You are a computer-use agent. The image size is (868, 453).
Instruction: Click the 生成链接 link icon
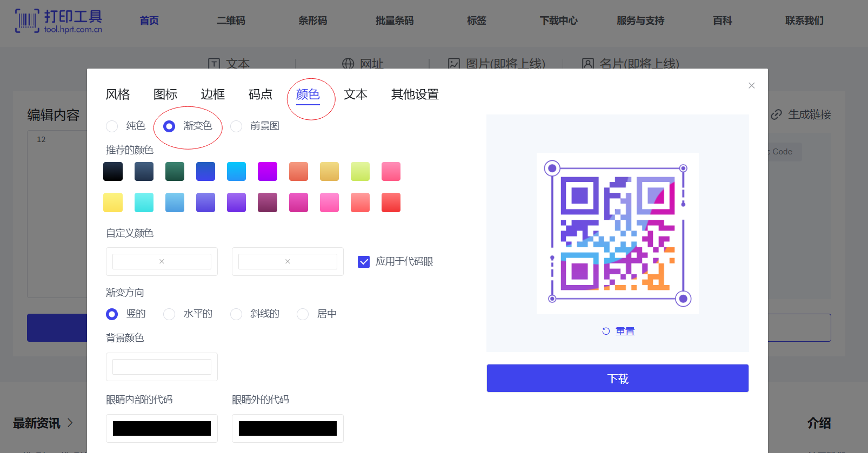click(x=777, y=114)
